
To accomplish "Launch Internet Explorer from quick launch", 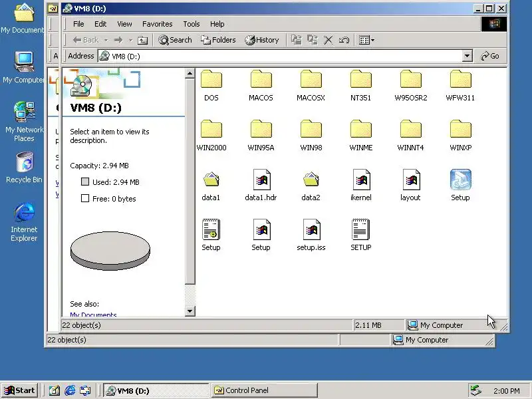I will pos(70,390).
